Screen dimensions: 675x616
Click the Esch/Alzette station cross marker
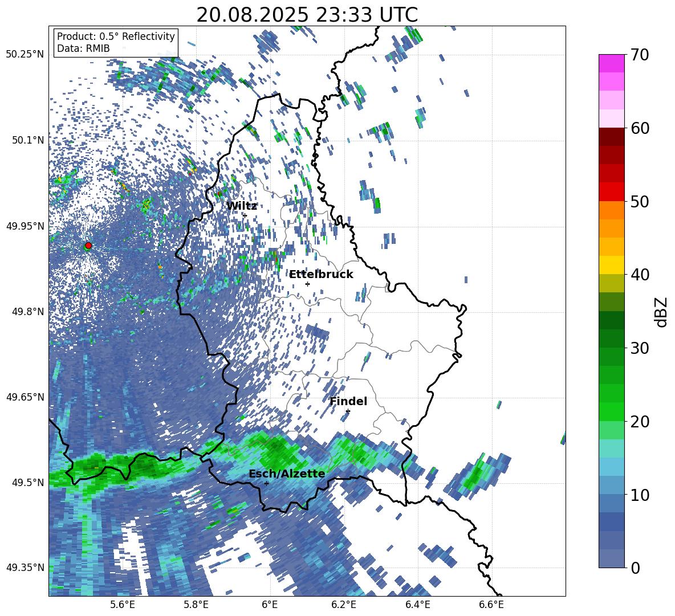(x=266, y=483)
